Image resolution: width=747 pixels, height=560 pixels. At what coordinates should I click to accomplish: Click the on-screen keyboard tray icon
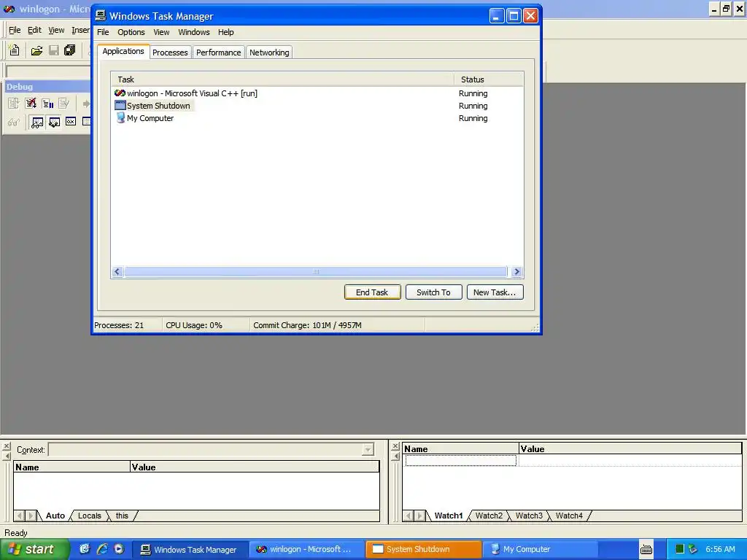[x=646, y=550]
